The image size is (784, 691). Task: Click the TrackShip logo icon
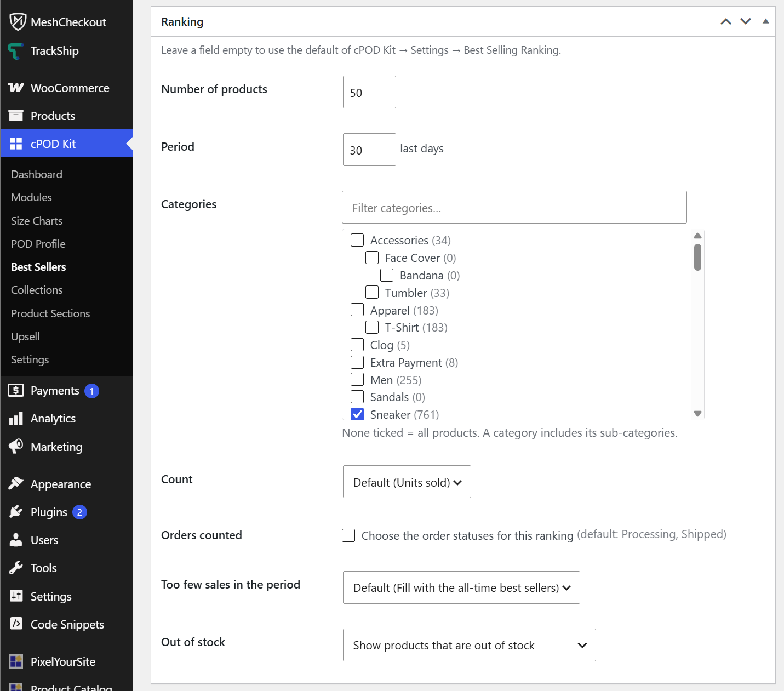pos(16,51)
